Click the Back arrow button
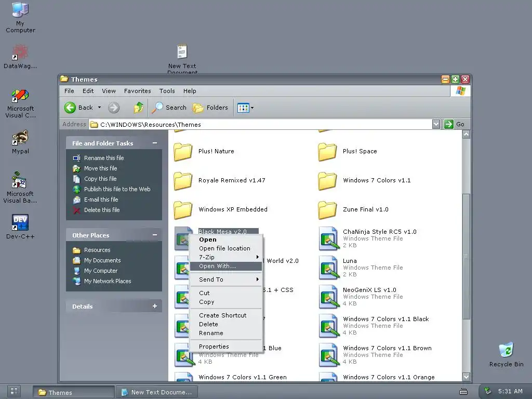Viewport: 532px width, 399px height. point(79,108)
